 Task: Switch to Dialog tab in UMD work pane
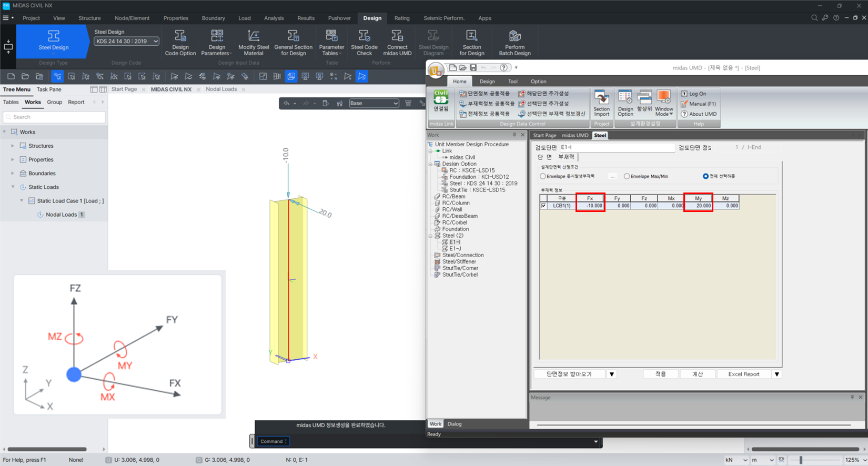pos(454,424)
